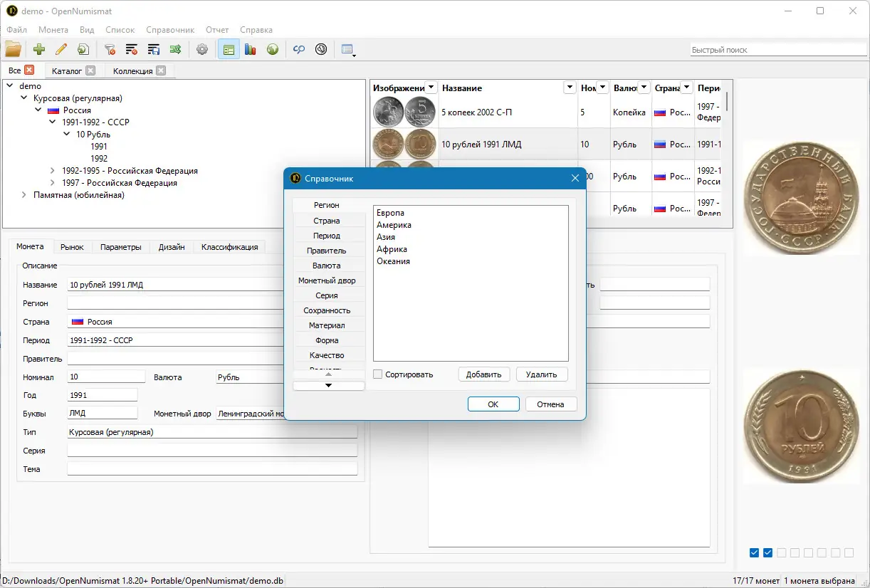Click the Добавить button

click(x=484, y=374)
